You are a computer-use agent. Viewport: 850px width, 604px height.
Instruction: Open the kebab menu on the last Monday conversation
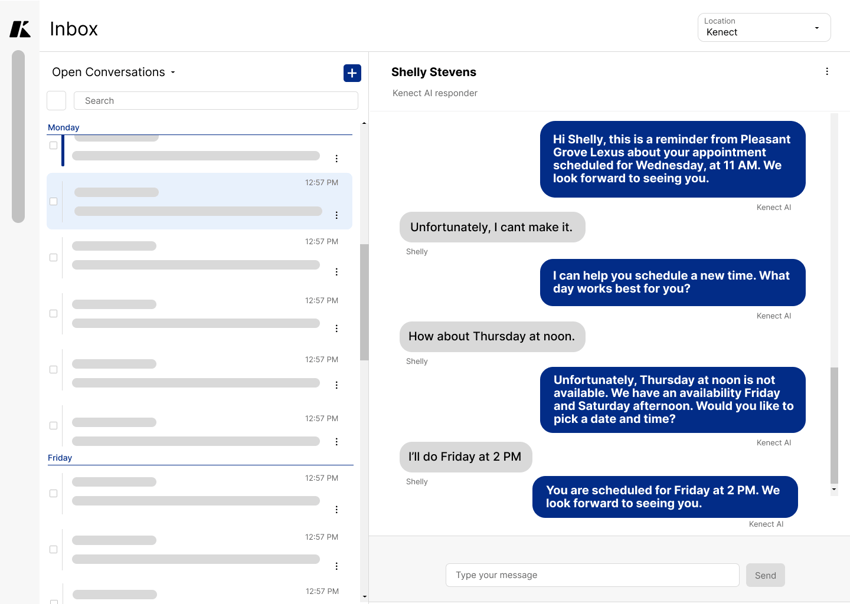click(x=337, y=441)
